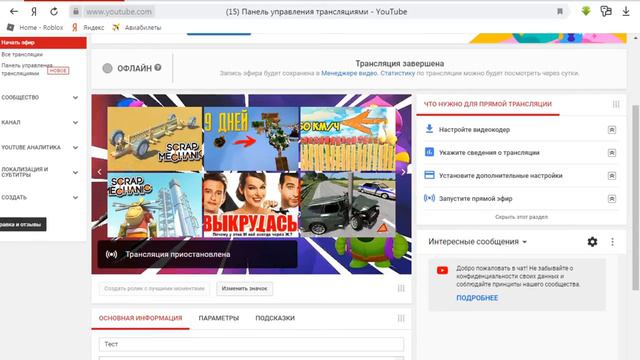Open the Интересные сообщения chat dropdown
Screen dimensions: 640x360
pyautogui.click(x=477, y=242)
